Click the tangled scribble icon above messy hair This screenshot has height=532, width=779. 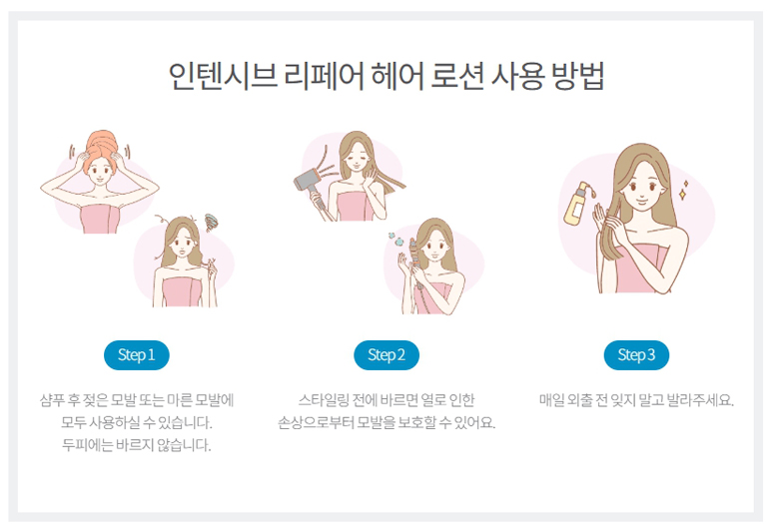(212, 222)
